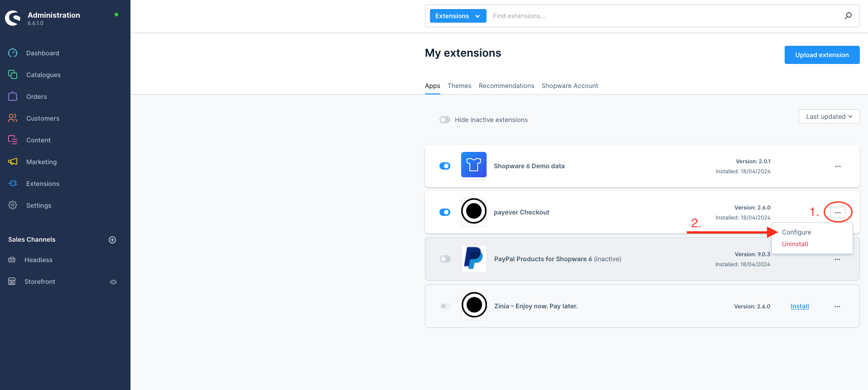The width and height of the screenshot is (868, 390).
Task: Click the Shopware logo in the sidebar
Action: click(13, 18)
